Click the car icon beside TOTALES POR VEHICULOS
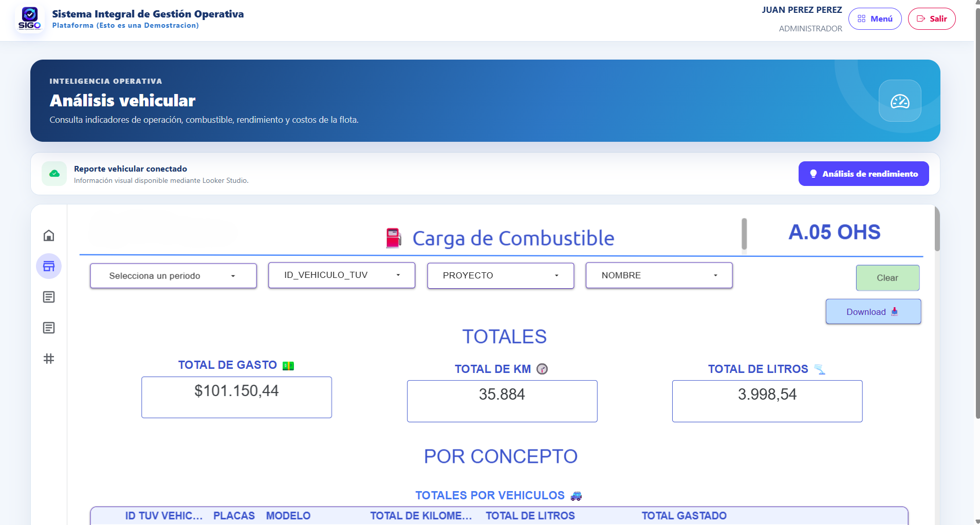The image size is (980, 525). pos(576,496)
